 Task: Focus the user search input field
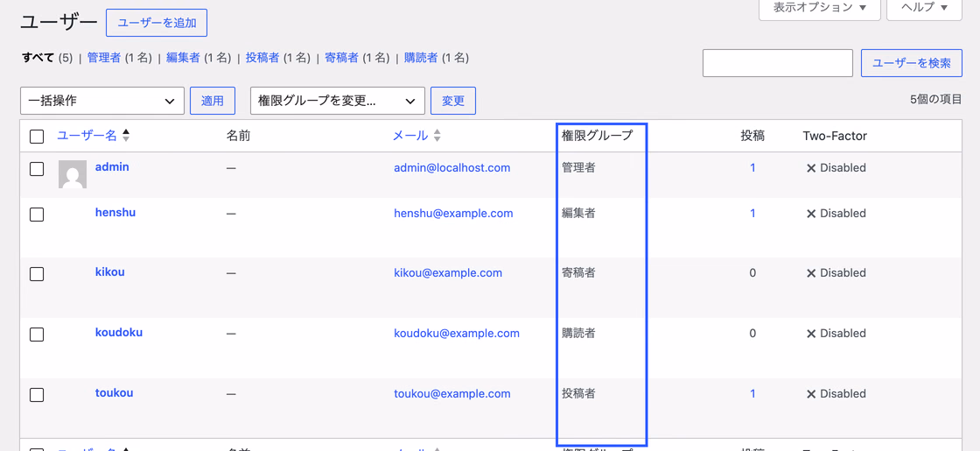778,63
